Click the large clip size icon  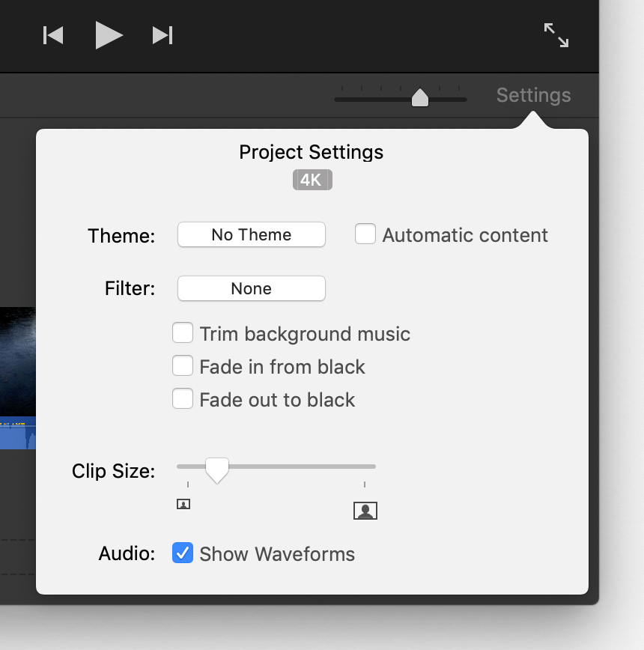click(x=365, y=510)
